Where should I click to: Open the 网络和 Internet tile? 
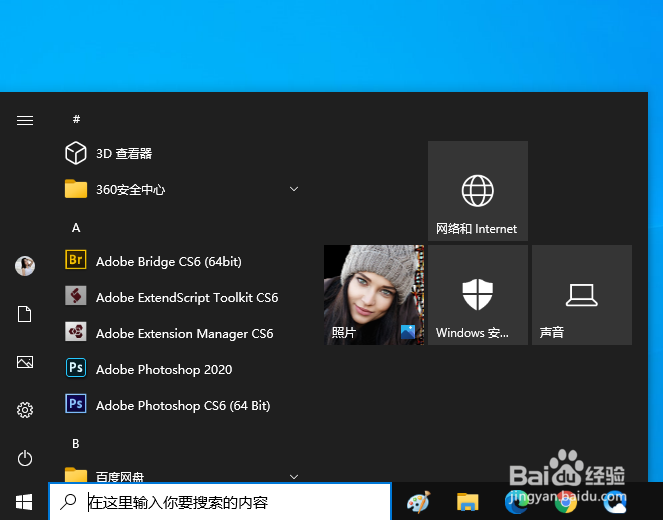coord(478,191)
